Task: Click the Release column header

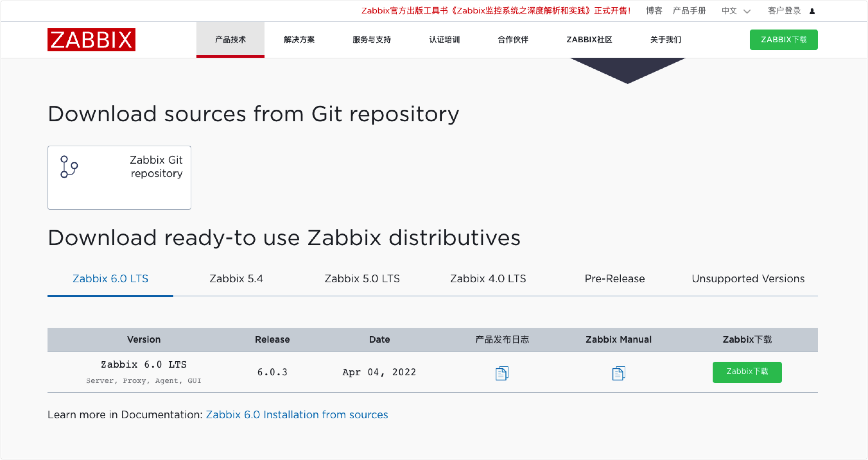Action: tap(272, 339)
